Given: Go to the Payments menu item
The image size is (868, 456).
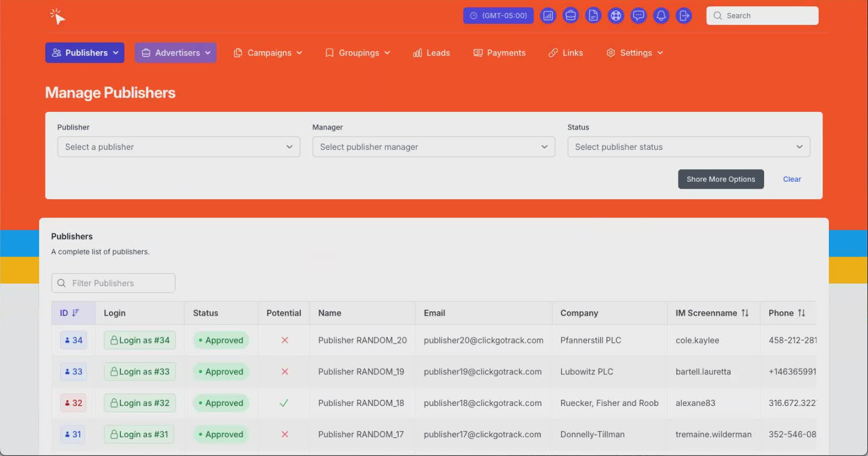Looking at the screenshot, I should 500,53.
